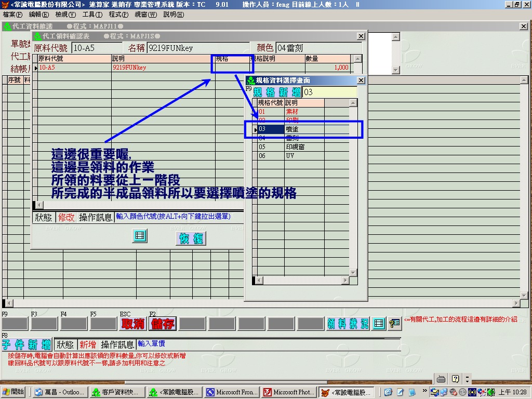
Task: Select spec row 03 噴塗
Action: coord(295,129)
